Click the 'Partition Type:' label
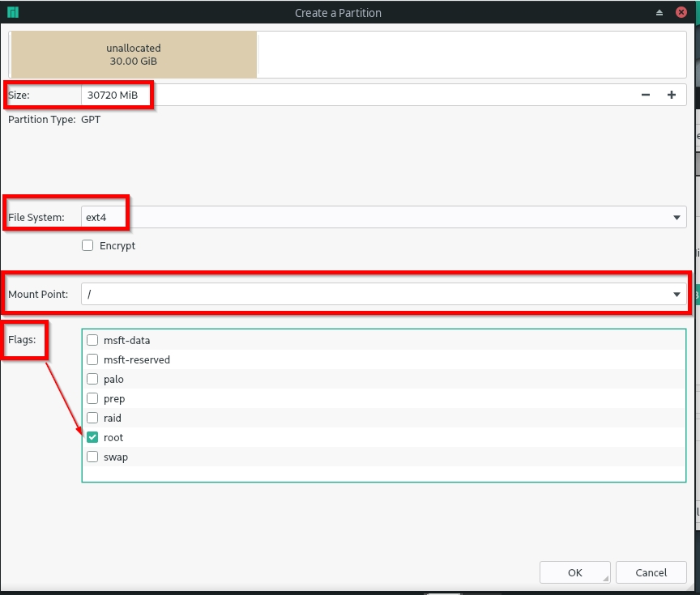700x595 pixels. point(42,120)
